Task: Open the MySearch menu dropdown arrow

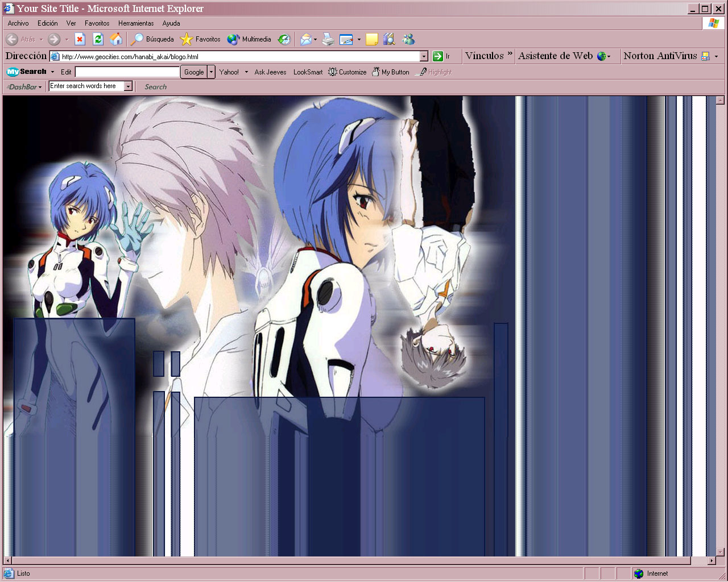Action: (x=52, y=72)
